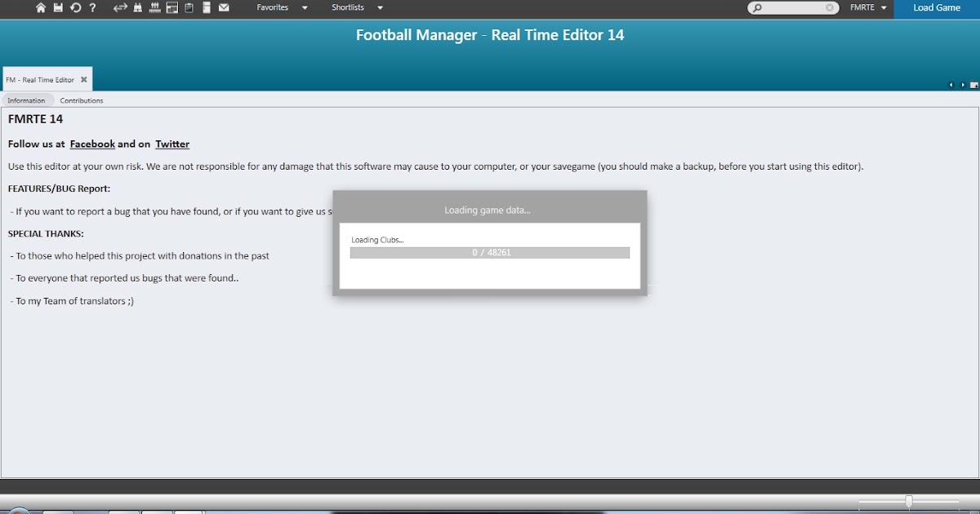980x514 pixels.
Task: Click the Save floppy disk icon
Action: coord(58,7)
